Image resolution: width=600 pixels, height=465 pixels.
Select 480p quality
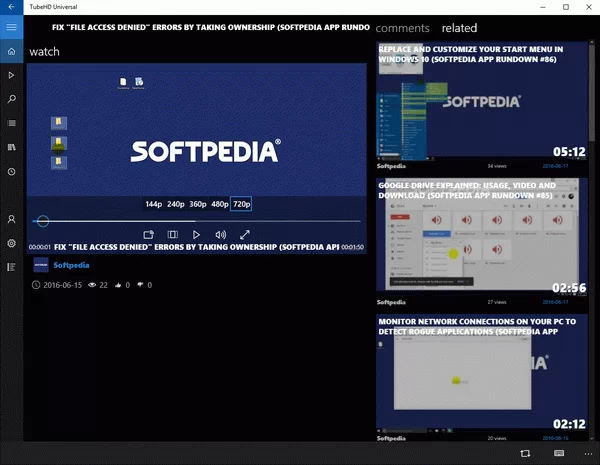pos(220,204)
